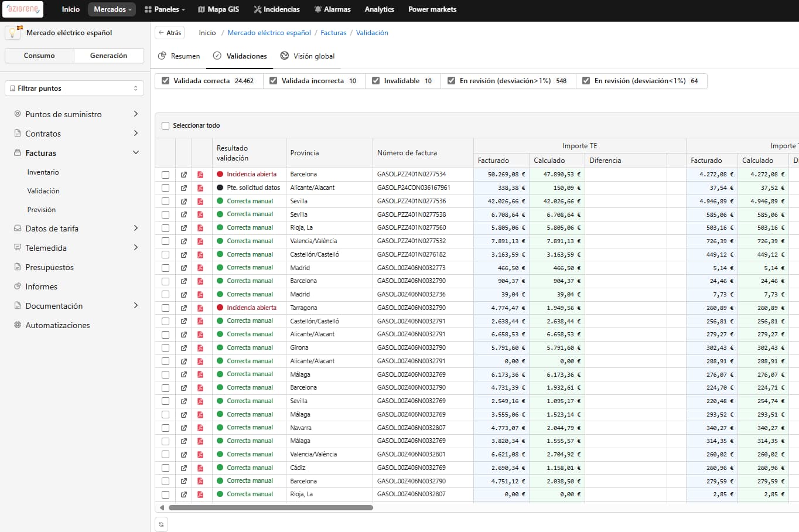
Task: Click the Atrás back button
Action: pos(169,33)
